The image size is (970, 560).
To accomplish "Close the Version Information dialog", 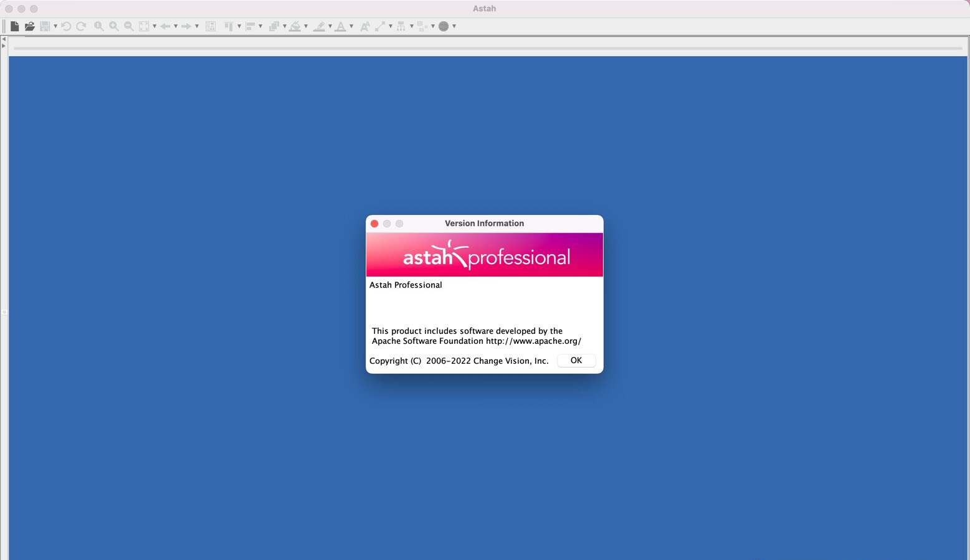I will coord(374,224).
